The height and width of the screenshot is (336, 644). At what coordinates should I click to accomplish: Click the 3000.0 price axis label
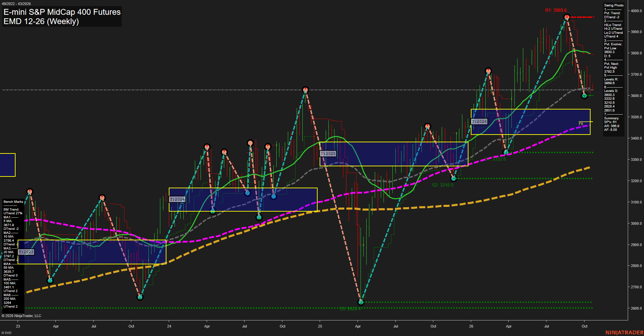pyautogui.click(x=636, y=224)
